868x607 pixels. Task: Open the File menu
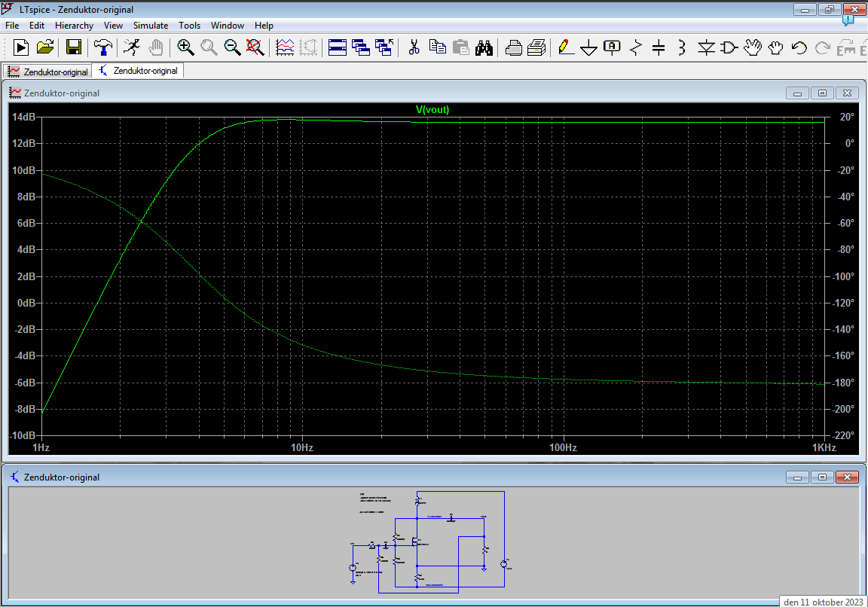click(x=11, y=26)
